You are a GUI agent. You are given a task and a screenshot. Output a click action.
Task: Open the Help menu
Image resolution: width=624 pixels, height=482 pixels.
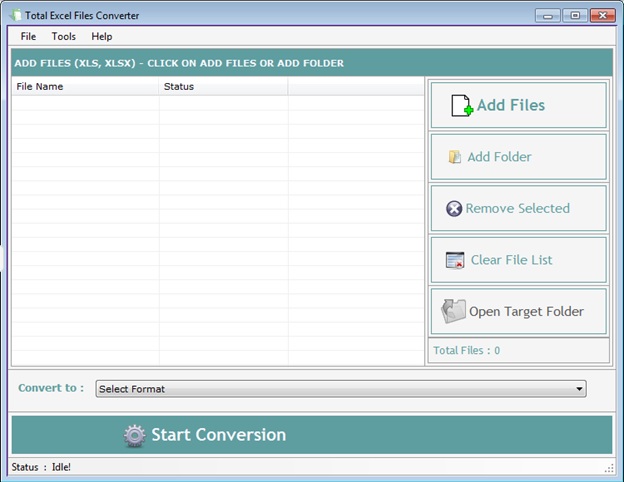[102, 36]
